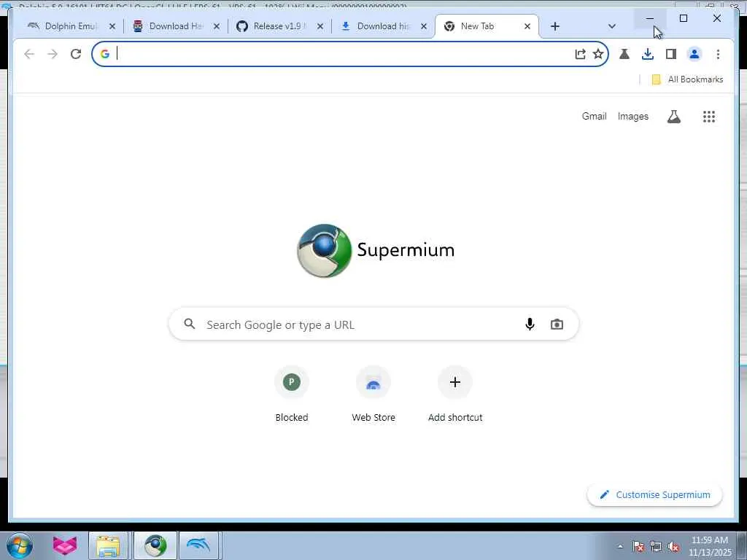The height and width of the screenshot is (560, 747).
Task: Open the Blocked shortcut tile
Action: click(x=292, y=394)
